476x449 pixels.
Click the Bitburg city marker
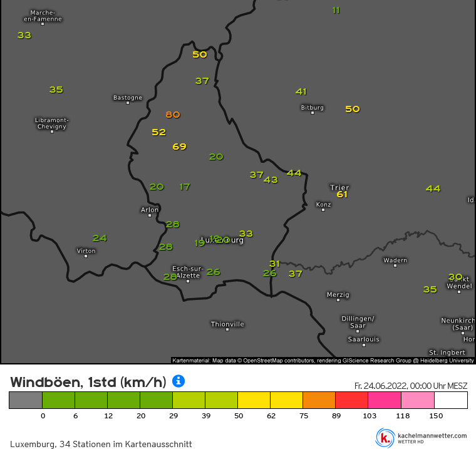tap(313, 113)
